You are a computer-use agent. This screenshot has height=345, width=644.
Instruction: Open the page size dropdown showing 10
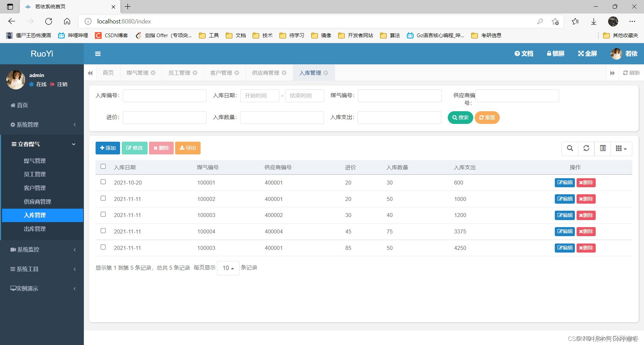tap(228, 268)
